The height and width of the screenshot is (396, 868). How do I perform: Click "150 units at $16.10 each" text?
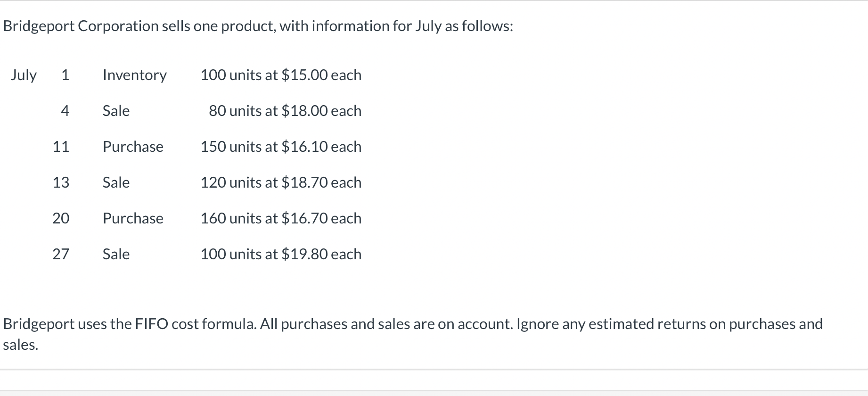pos(281,147)
